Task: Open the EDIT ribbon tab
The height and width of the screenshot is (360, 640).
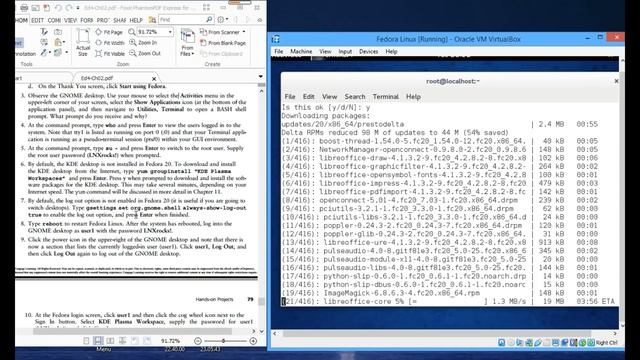Action: click(38, 20)
